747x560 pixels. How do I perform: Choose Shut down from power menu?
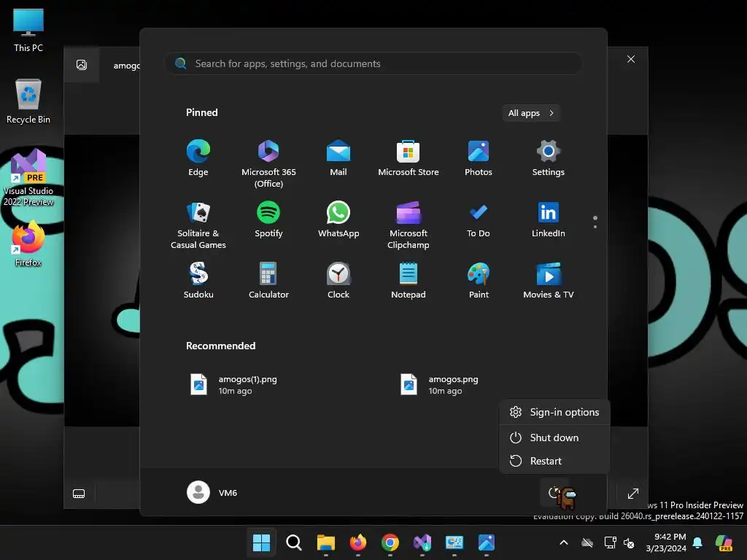coord(554,437)
